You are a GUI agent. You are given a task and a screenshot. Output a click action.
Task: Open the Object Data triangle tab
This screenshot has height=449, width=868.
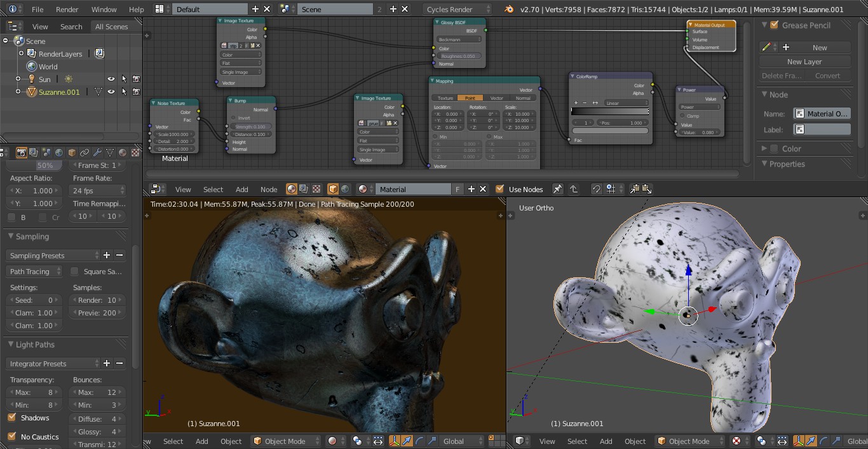tap(110, 153)
